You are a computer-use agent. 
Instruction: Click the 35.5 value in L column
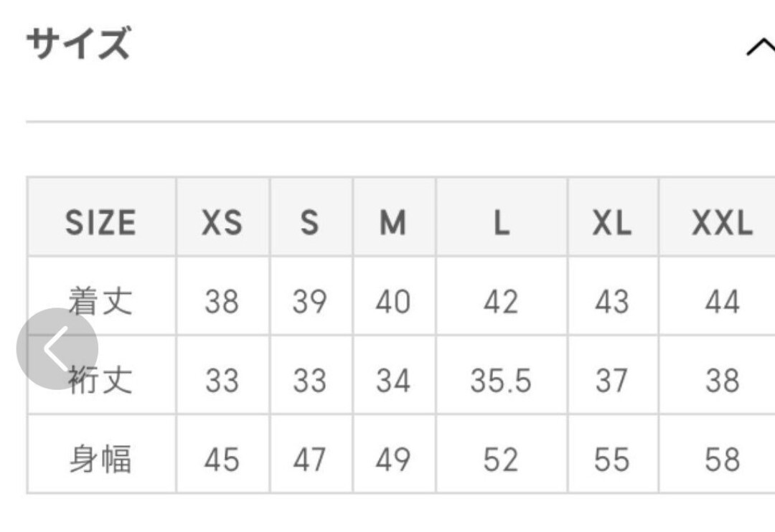coord(501,380)
